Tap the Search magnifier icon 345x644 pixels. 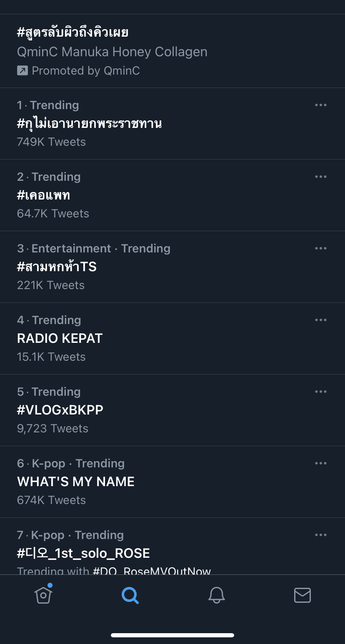130,595
